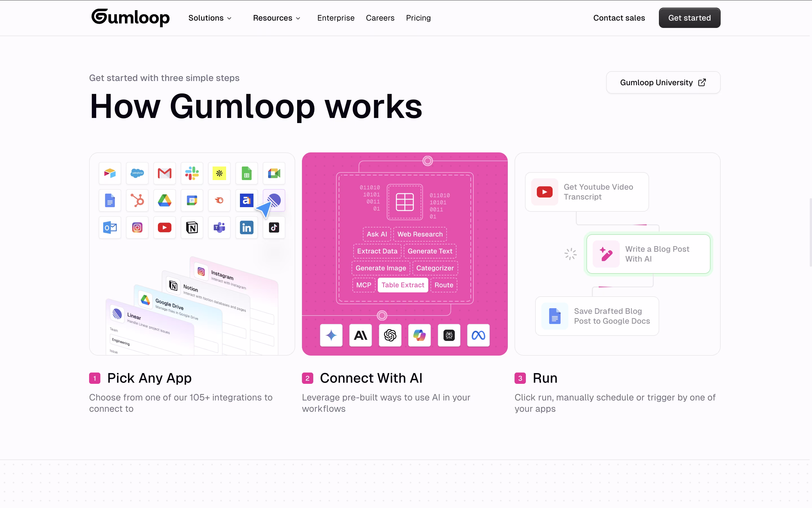Click the Google Calendar icon
The width and height of the screenshot is (812, 508).
[x=192, y=201]
